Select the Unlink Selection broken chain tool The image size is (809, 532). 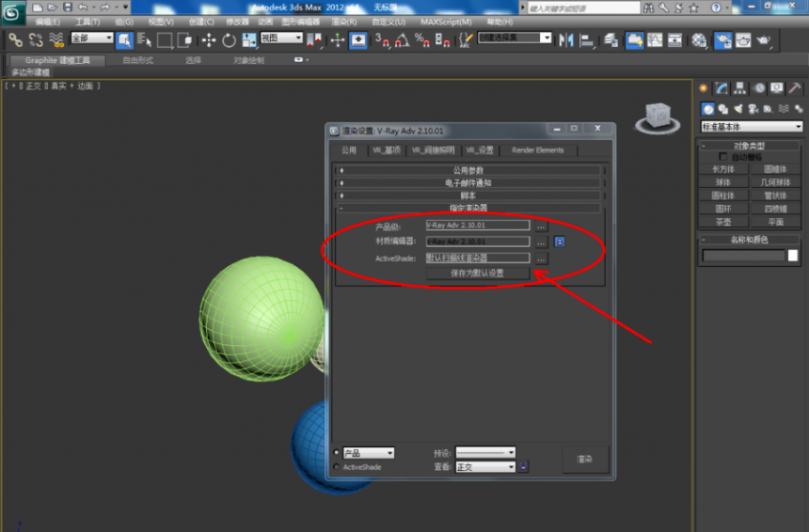(36, 39)
